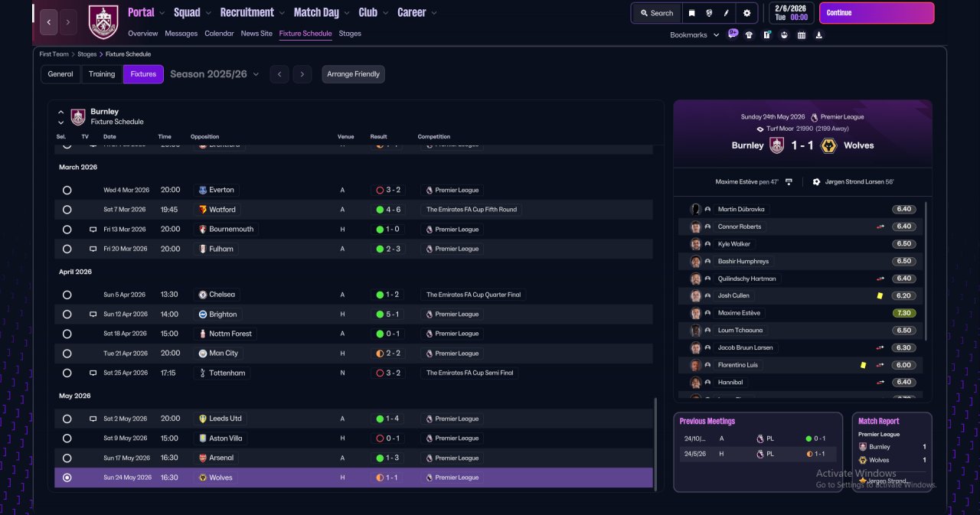Select the Everton fixture radio button

pos(67,190)
